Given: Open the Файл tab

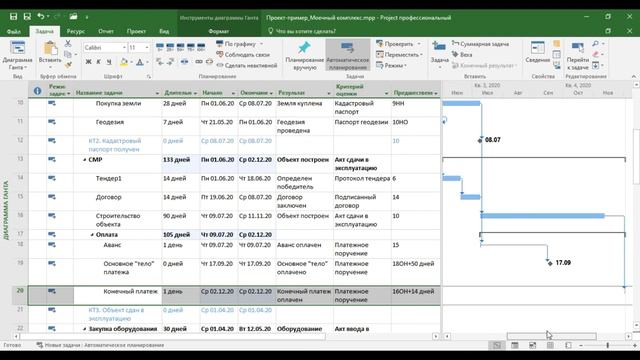Looking at the screenshot, I should coord(14,31).
